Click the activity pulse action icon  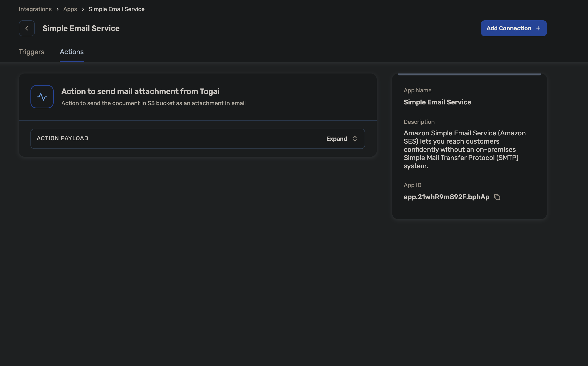[x=42, y=97]
